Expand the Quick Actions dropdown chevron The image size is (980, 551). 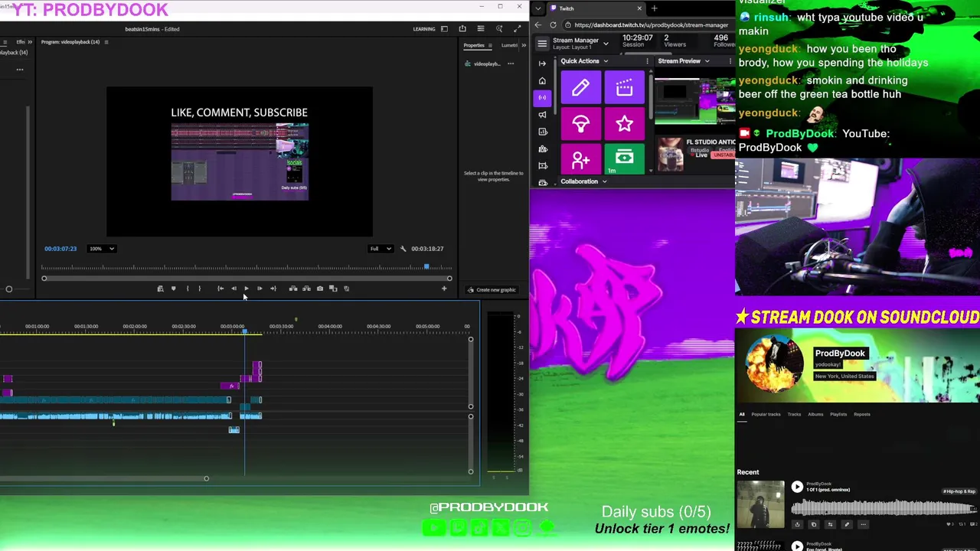point(605,61)
